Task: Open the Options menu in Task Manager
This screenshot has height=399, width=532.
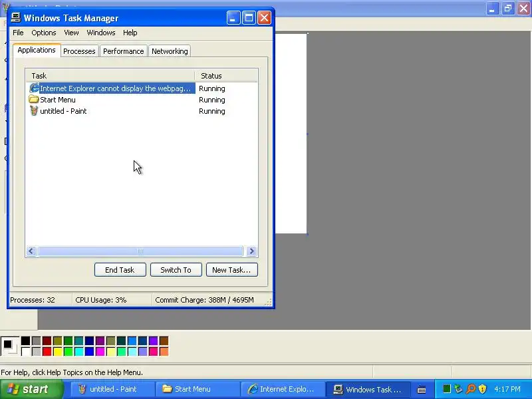Action: (44, 33)
